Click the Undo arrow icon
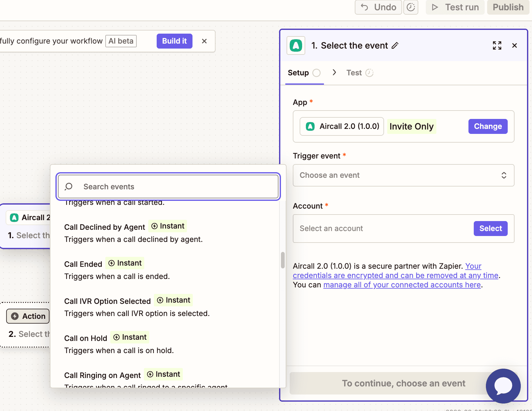 (364, 7)
